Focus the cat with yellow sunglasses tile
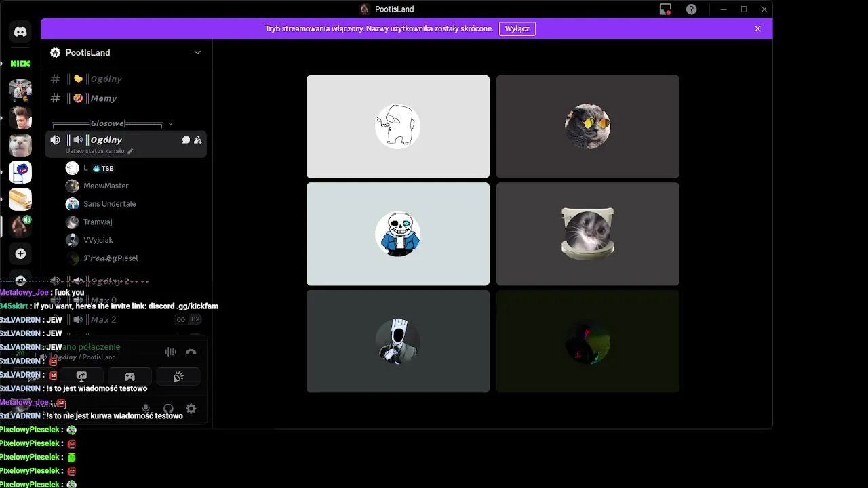 [588, 126]
